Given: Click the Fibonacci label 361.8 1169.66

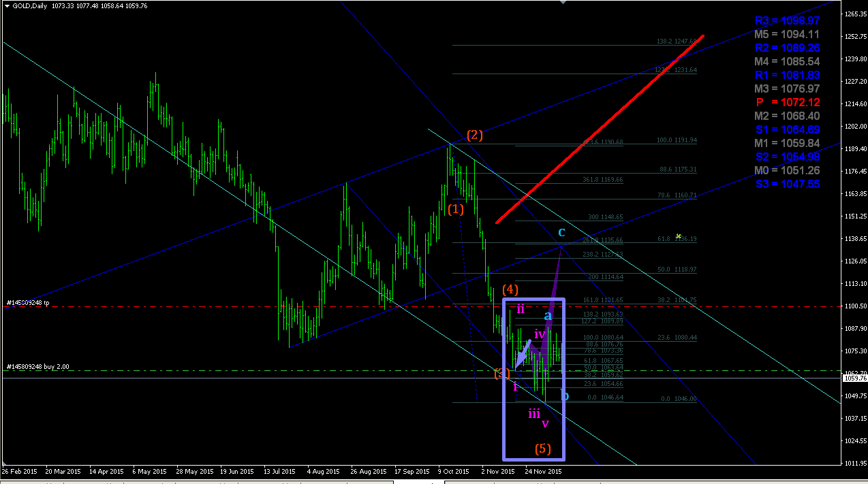Looking at the screenshot, I should pos(604,180).
